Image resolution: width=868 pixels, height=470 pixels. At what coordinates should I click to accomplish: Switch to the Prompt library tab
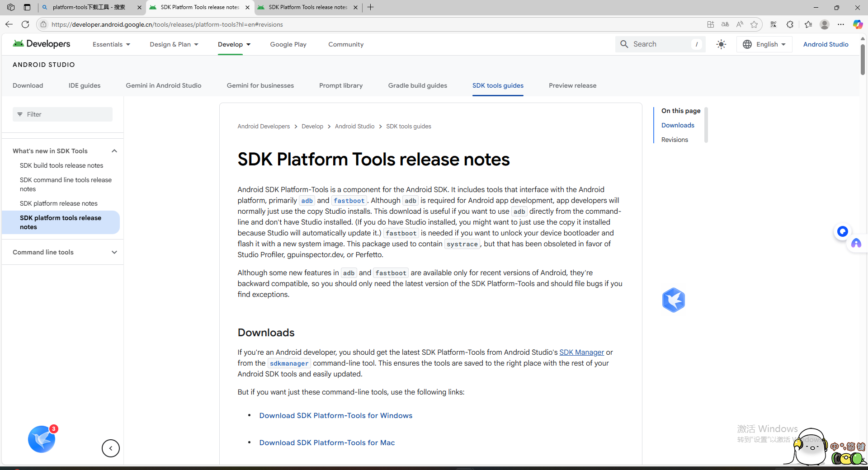point(341,85)
